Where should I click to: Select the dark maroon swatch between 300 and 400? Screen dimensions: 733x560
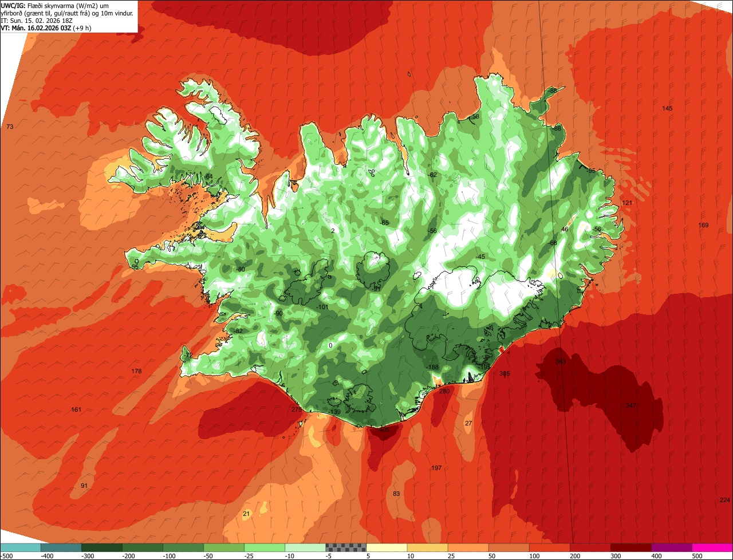click(x=630, y=547)
